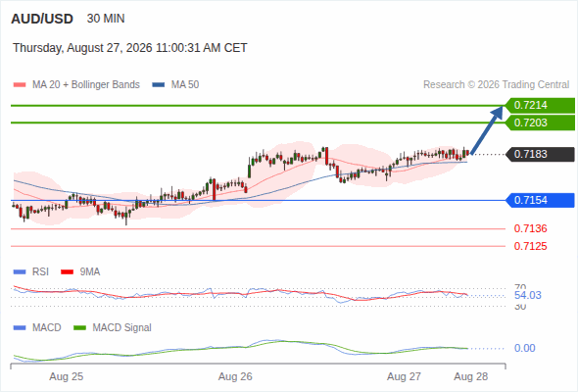Image resolution: width=578 pixels, height=392 pixels.
Task: Click the 0.7125 support level label
Action: point(530,246)
